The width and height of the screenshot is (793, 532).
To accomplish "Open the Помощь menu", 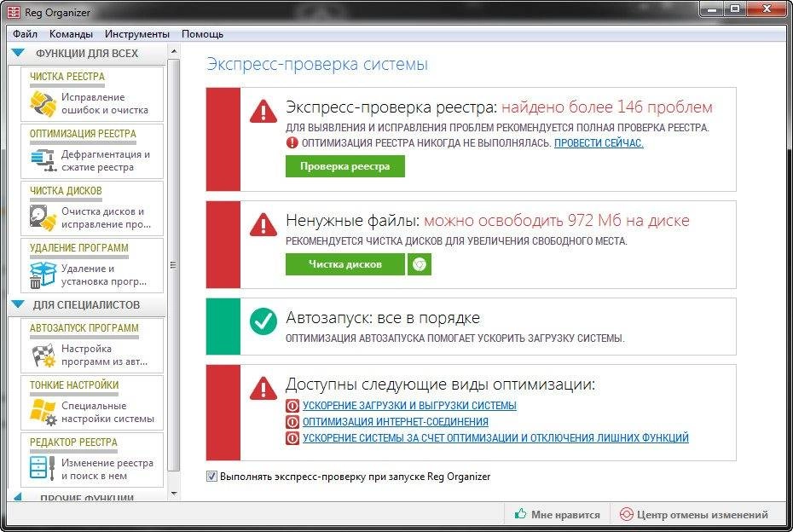I will (202, 34).
